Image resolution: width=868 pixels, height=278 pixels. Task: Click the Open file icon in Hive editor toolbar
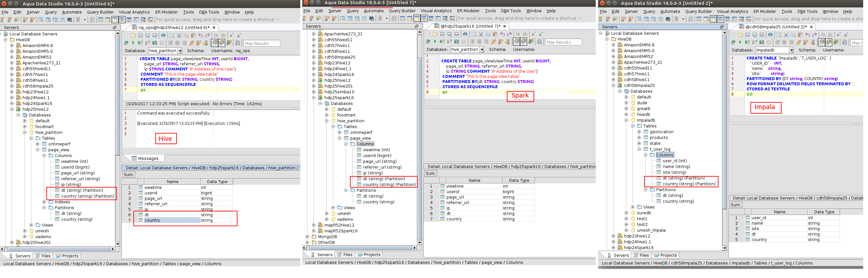133,35
